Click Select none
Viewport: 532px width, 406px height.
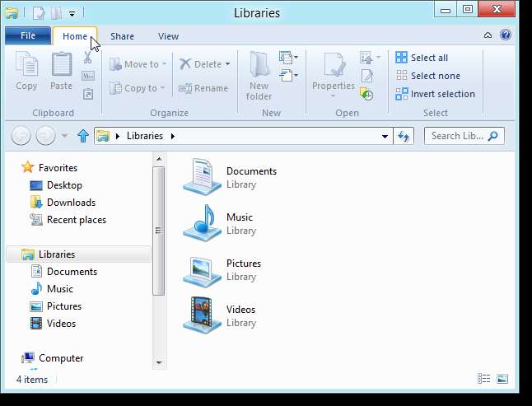pos(428,76)
